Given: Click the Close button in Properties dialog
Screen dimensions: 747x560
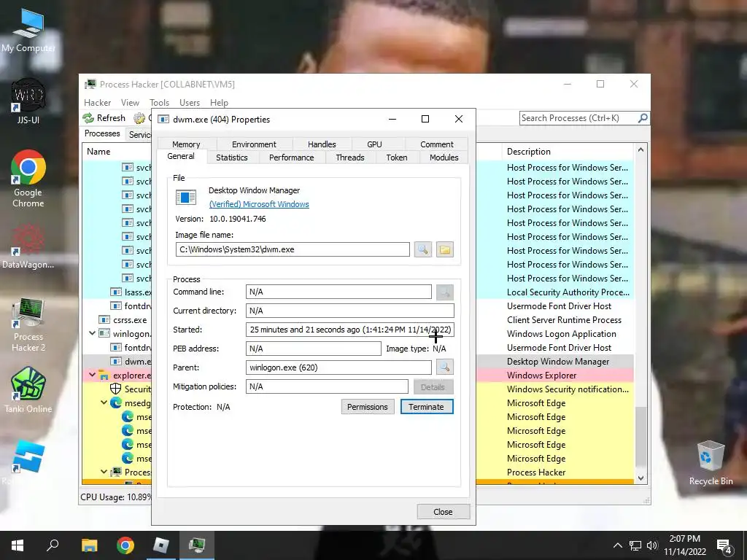Looking at the screenshot, I should 443,511.
